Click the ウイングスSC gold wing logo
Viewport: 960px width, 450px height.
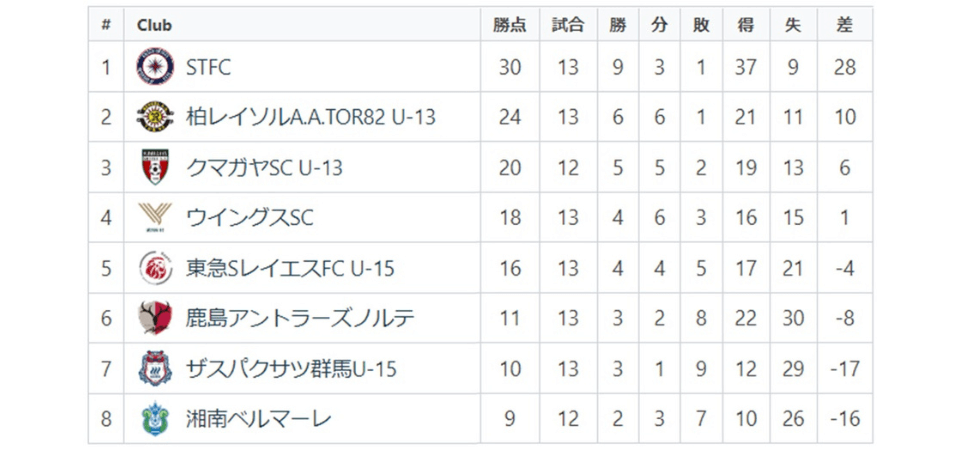tap(155, 217)
